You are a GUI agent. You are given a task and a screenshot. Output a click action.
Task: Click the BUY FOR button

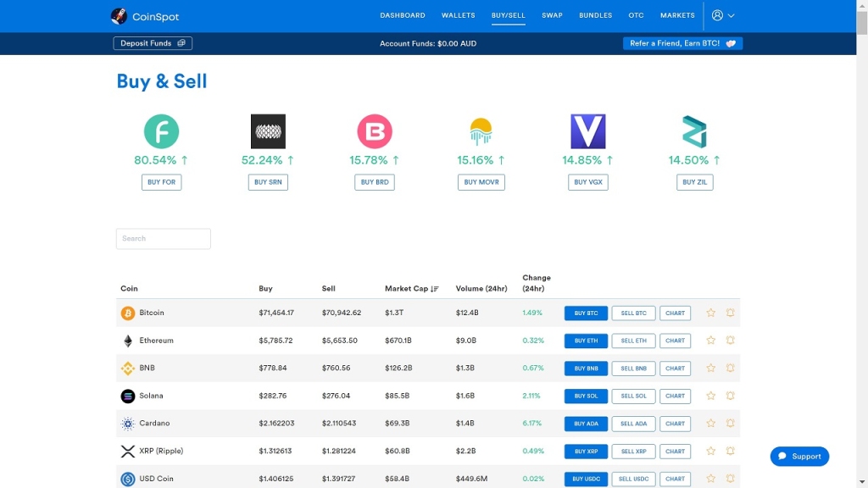pos(162,182)
